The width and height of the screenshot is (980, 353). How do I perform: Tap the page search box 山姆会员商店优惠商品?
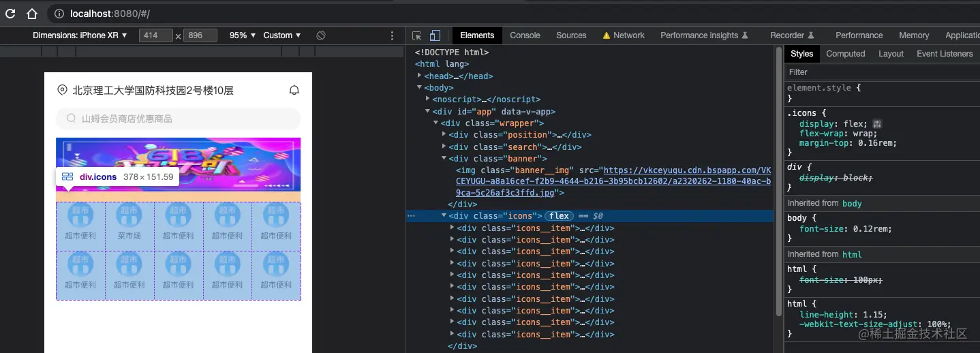179,119
